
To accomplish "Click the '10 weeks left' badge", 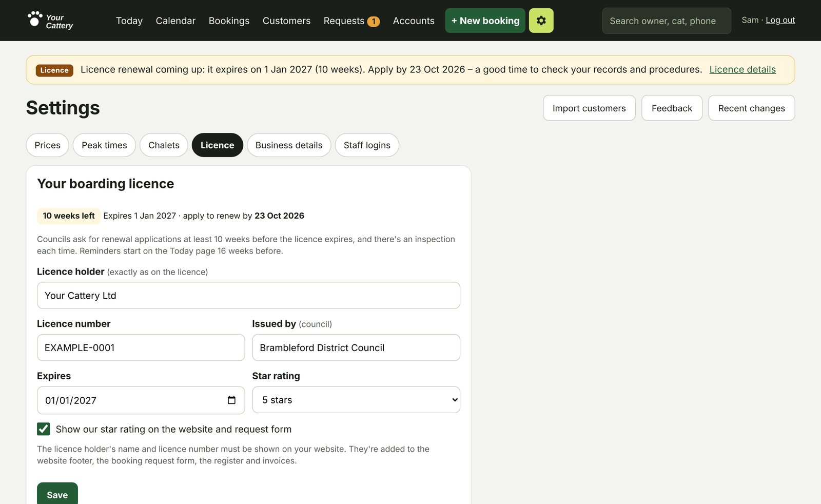I will coord(69,216).
